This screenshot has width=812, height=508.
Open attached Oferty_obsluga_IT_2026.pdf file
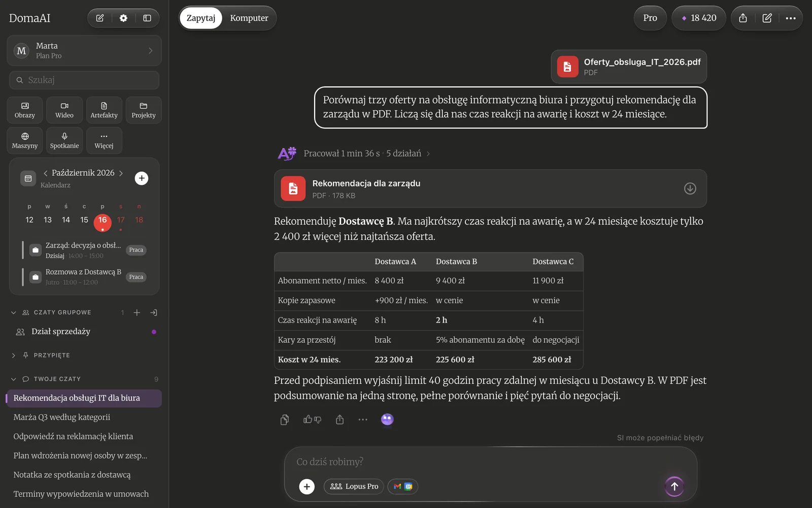(629, 67)
